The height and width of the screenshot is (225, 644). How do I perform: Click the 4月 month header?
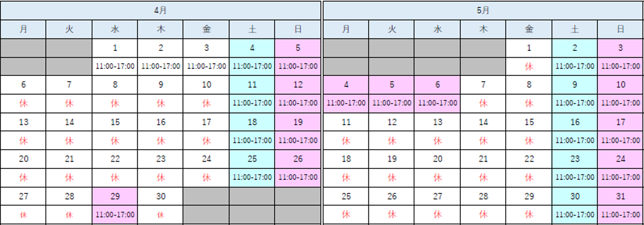[x=161, y=10]
